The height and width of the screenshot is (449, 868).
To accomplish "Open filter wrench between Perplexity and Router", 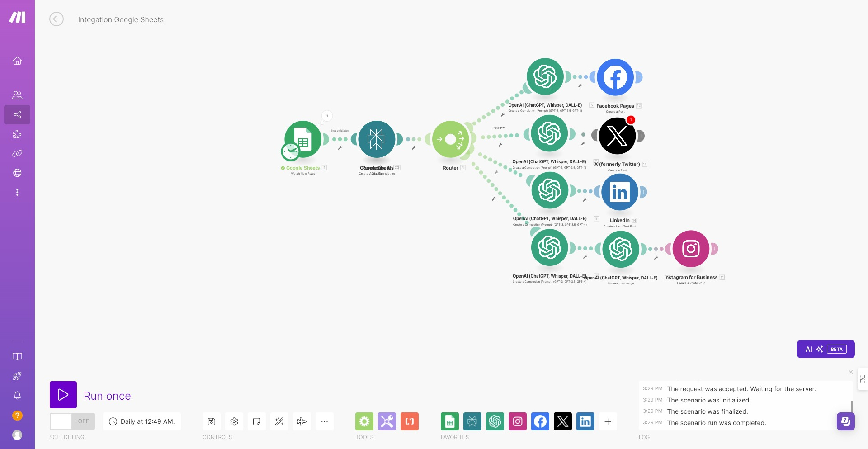I will (414, 148).
